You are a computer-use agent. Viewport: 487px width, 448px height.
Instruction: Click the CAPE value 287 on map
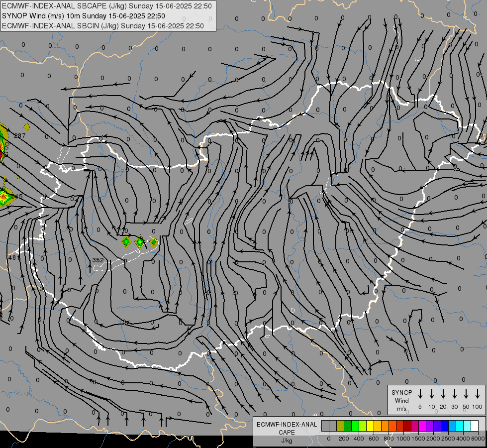click(x=20, y=135)
